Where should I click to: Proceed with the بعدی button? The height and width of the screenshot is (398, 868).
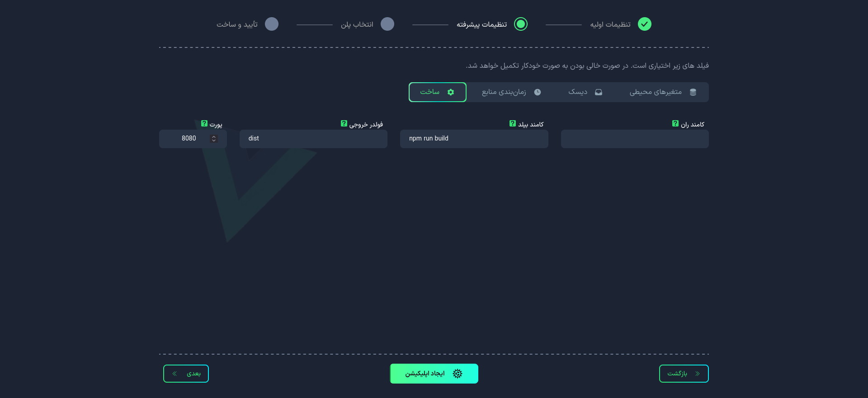[186, 374]
